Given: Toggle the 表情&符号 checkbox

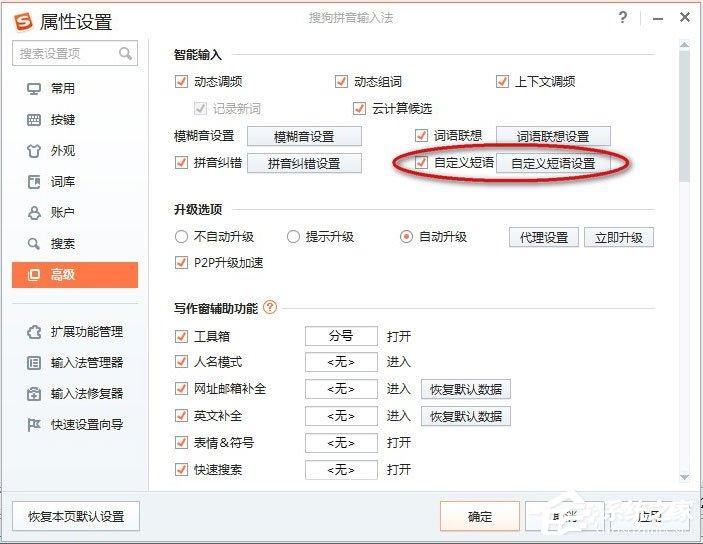Looking at the screenshot, I should [x=181, y=443].
